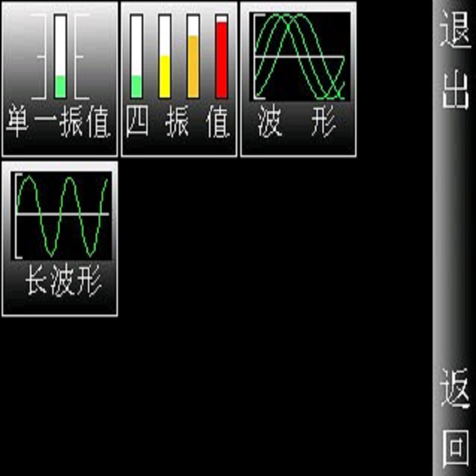Select the green bar in 四振值
This screenshot has width=476, height=476.
[x=137, y=57]
